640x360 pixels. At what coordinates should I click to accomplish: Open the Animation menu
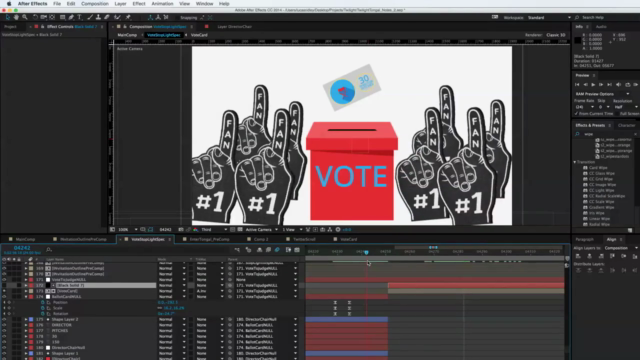162,4
